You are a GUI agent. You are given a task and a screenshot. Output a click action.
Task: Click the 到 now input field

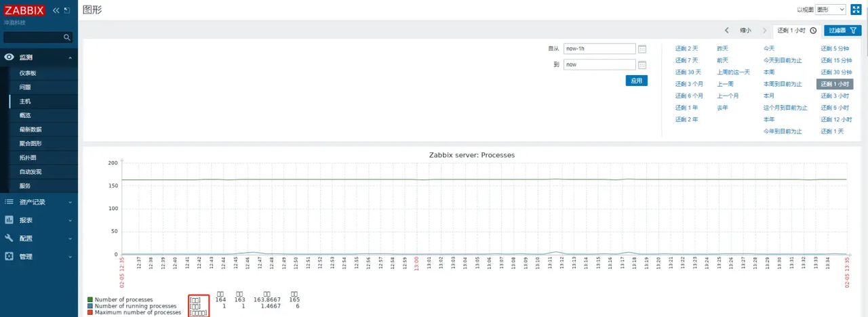599,65
